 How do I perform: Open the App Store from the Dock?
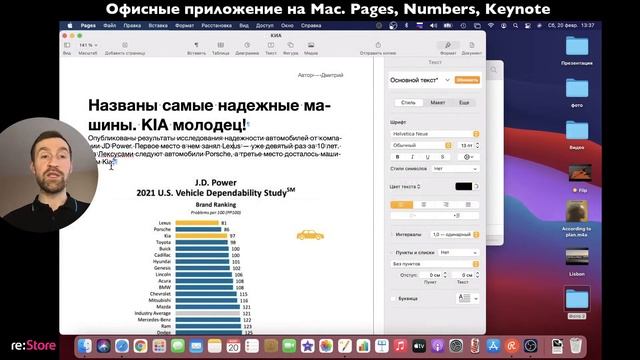[493, 346]
